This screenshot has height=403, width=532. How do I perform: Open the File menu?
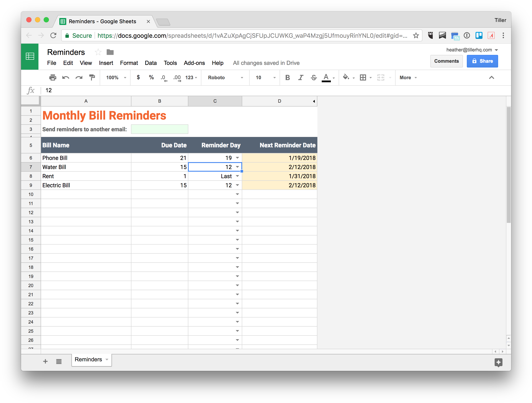pos(51,63)
